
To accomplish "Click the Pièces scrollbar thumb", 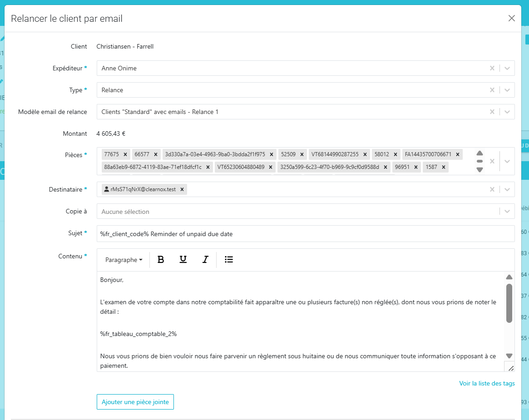I will (480, 161).
